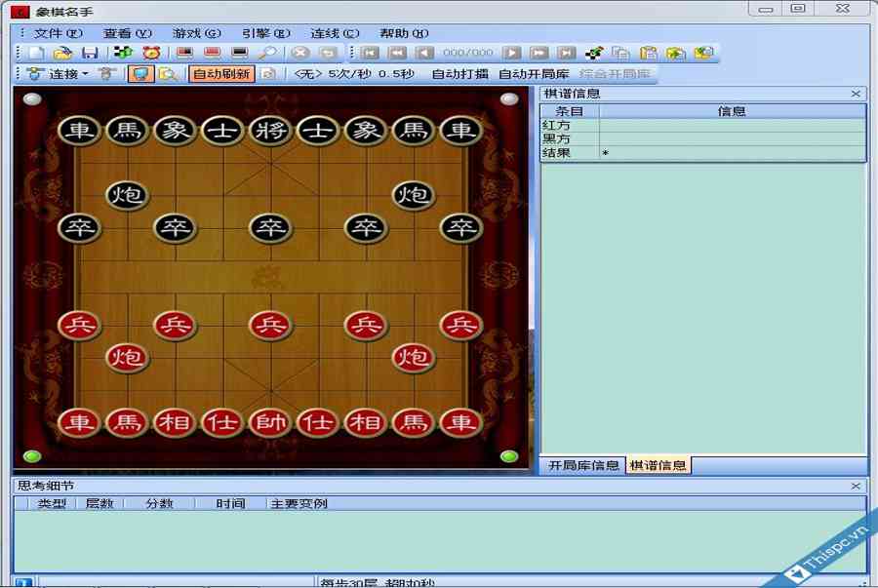Screen dimensions: 878x588
Task: Click the grayed refresh icon after 自动刷新
Action: (x=269, y=74)
